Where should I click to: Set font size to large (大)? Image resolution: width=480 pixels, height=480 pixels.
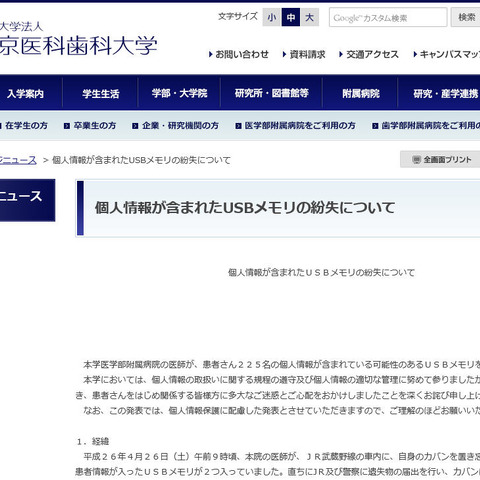pos(310,17)
